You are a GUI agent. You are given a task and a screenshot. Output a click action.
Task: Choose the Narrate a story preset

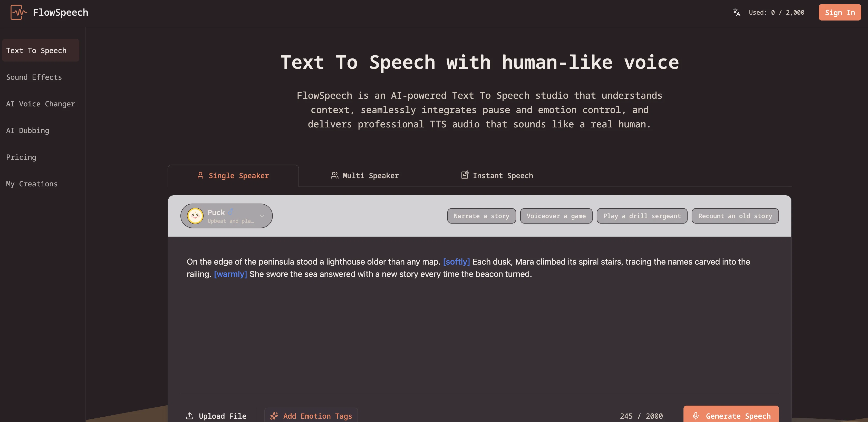[x=481, y=216]
